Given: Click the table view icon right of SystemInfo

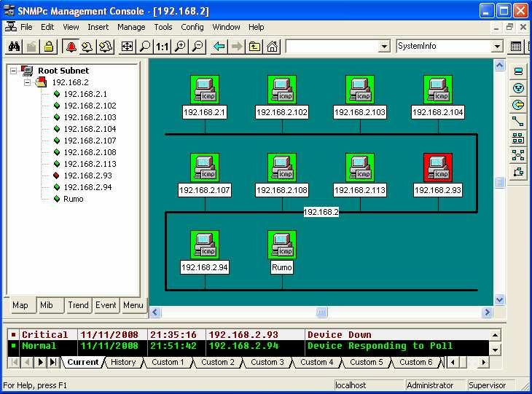Looking at the screenshot, I should [516, 47].
